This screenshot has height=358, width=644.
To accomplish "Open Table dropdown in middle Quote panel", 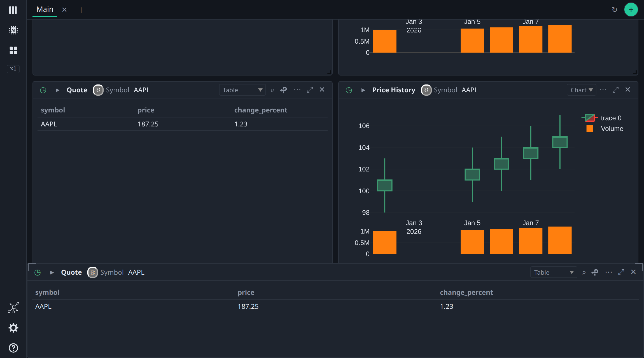I will (x=242, y=90).
